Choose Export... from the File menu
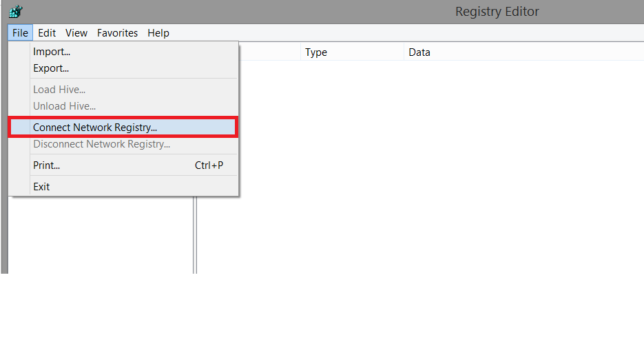 tap(51, 68)
